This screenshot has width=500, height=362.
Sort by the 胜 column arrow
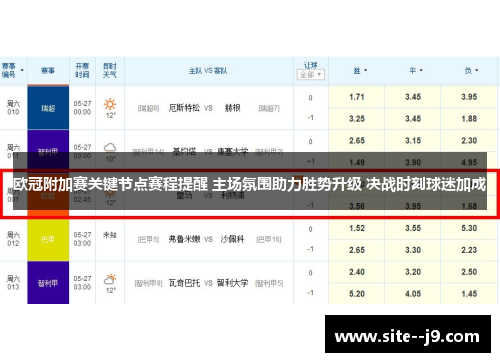[365, 70]
